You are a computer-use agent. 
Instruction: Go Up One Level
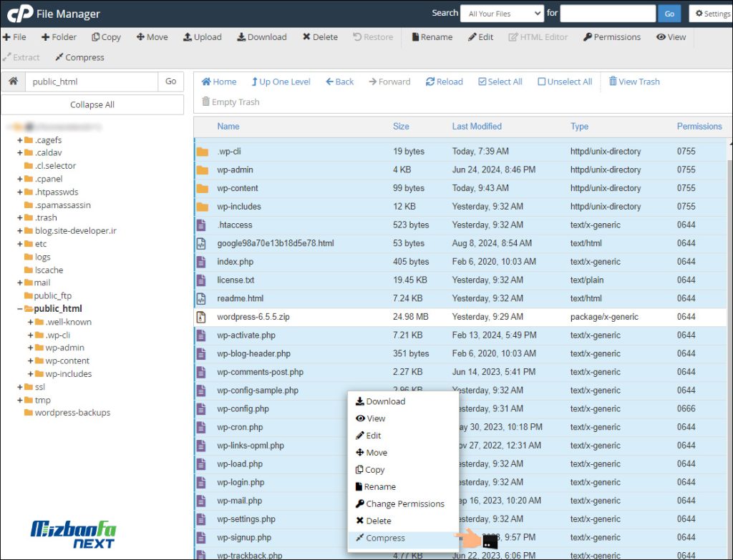(281, 82)
